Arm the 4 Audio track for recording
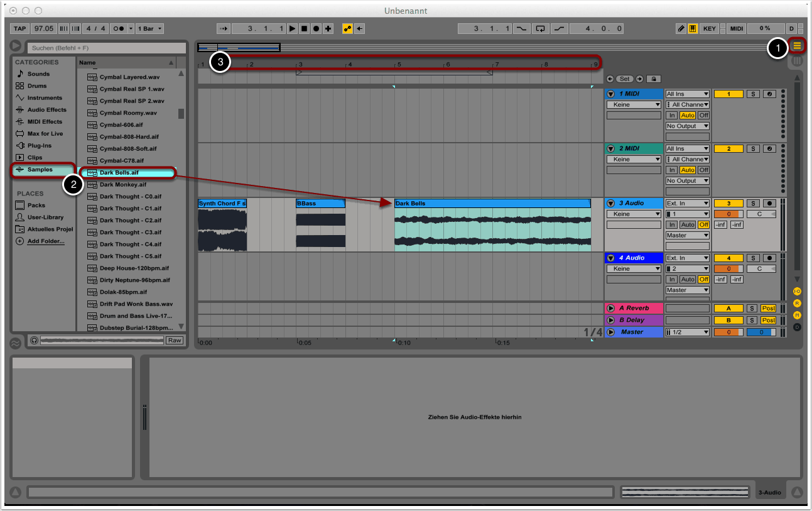This screenshot has width=812, height=511. click(x=769, y=258)
